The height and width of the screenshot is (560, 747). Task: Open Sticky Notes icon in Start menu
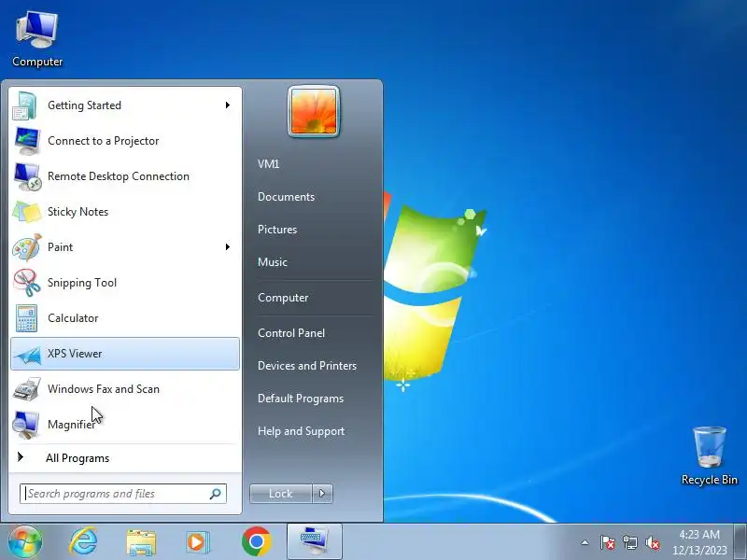(x=27, y=212)
